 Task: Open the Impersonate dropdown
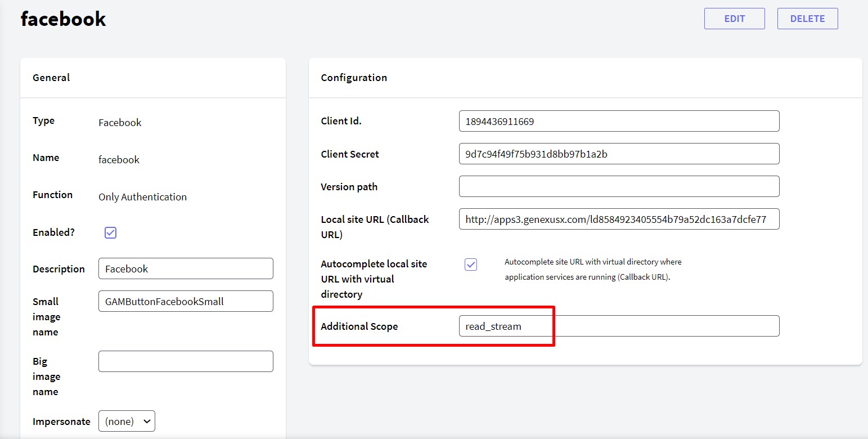point(127,421)
